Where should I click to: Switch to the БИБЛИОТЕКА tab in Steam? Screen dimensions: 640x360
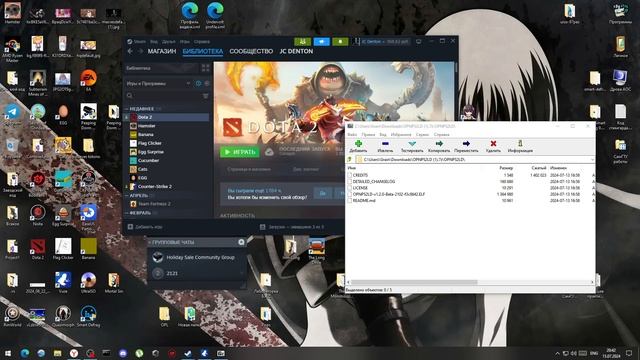[202, 51]
